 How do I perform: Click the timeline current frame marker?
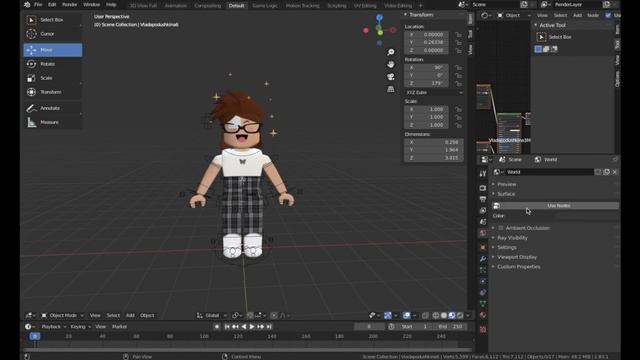pyautogui.click(x=35, y=336)
